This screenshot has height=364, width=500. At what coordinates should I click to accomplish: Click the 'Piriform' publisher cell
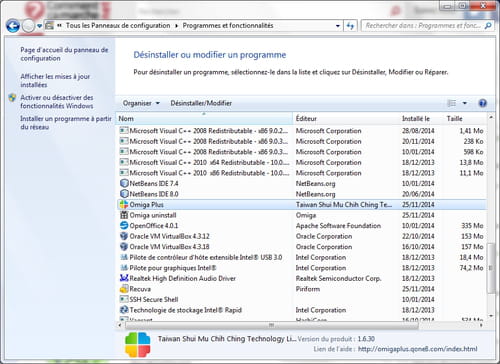tap(308, 289)
